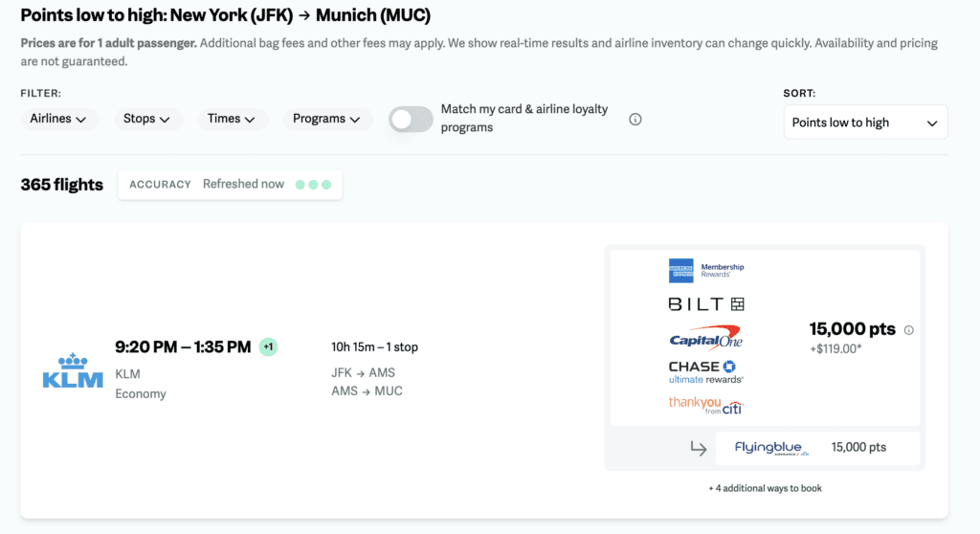Expand the Stops filter

click(146, 120)
